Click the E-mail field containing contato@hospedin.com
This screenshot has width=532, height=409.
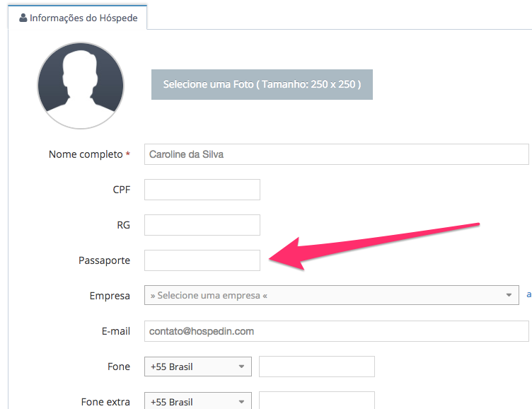[337, 331]
